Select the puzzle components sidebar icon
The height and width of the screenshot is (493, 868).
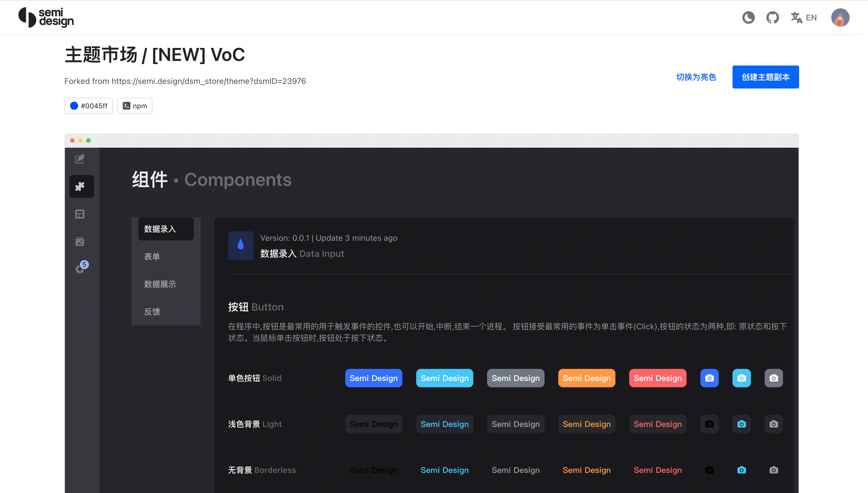(82, 186)
